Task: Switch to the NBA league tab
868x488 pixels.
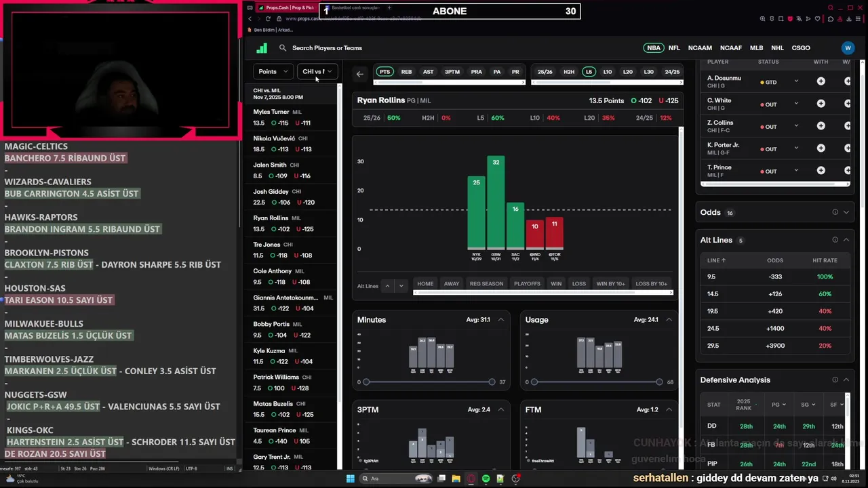Action: [653, 48]
